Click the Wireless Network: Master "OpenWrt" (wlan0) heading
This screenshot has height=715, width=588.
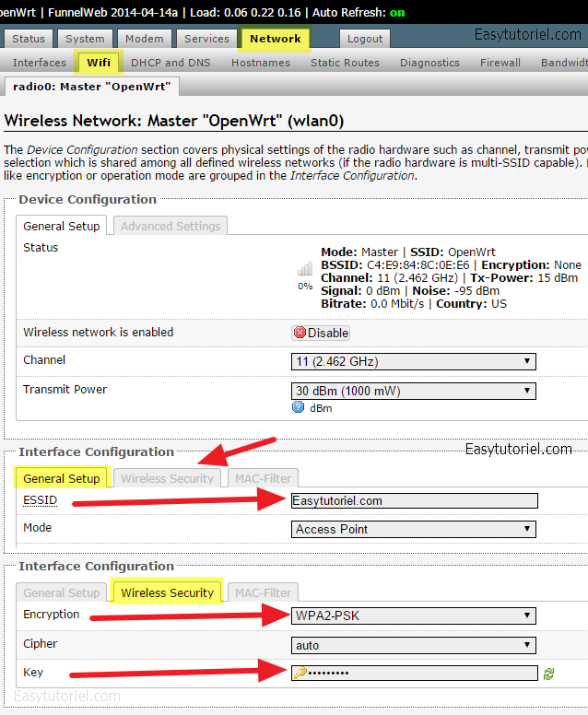point(174,121)
